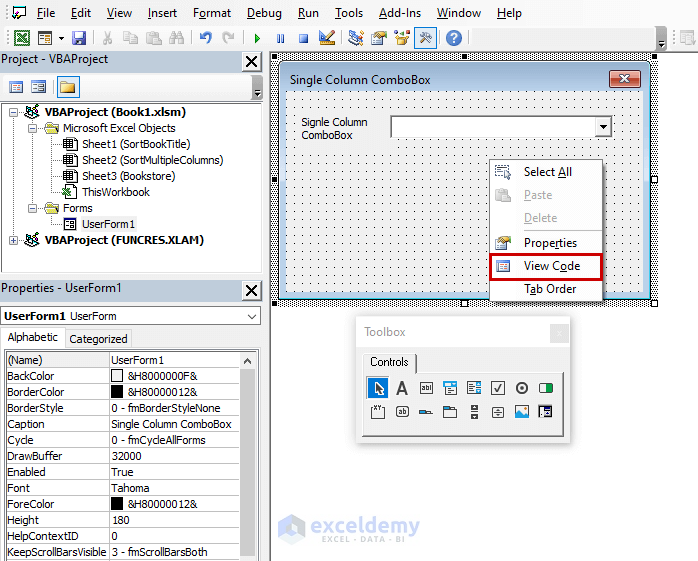698x561 pixels.
Task: Select the Select Objects pointer tool in the Toolbox
Action: pyautogui.click(x=378, y=388)
